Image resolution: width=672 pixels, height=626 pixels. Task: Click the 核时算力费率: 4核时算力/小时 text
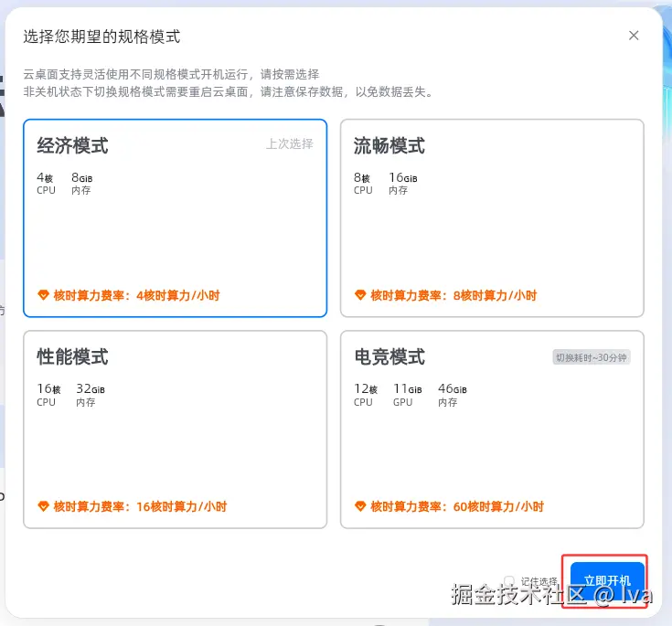[136, 295]
